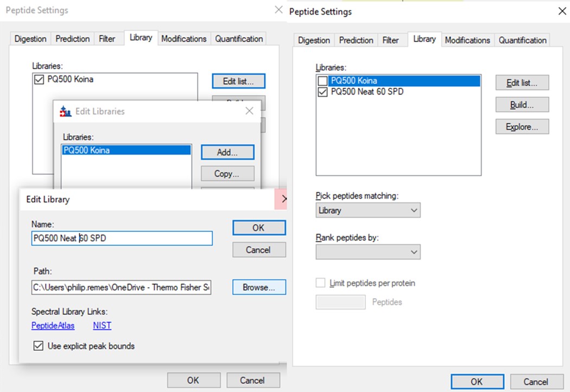Switch to Digestion tab in left Peptide Settings window

(30, 39)
